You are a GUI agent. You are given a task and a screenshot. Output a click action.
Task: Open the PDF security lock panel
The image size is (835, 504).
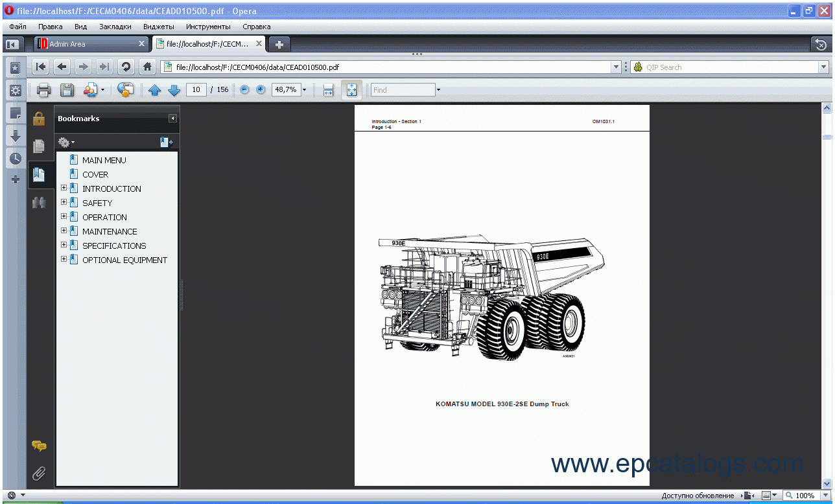(39, 119)
